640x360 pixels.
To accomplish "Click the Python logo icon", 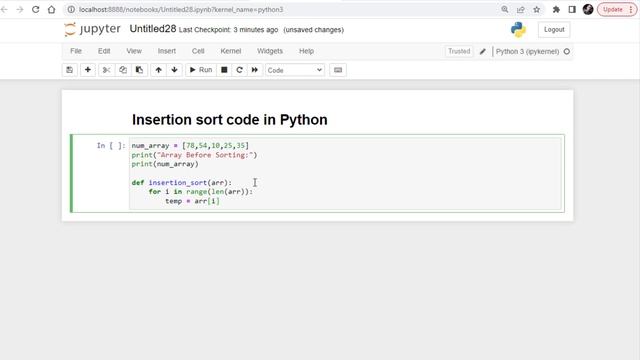I will click(518, 30).
